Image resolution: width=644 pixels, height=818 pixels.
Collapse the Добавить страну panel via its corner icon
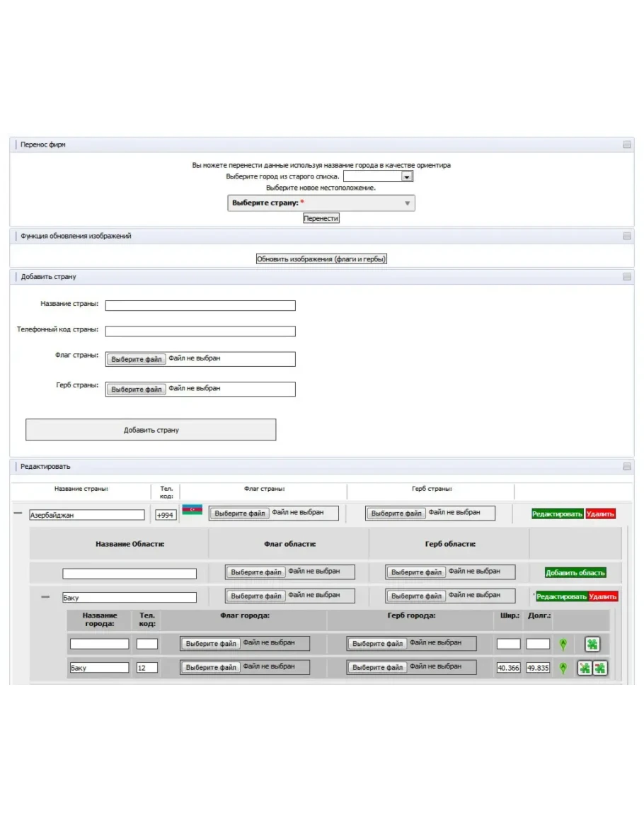(627, 277)
